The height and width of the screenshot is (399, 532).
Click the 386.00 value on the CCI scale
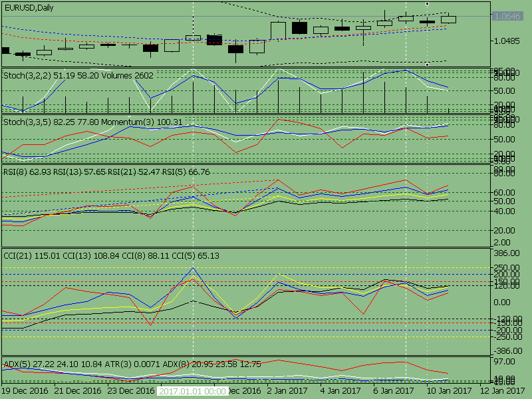tap(507, 253)
